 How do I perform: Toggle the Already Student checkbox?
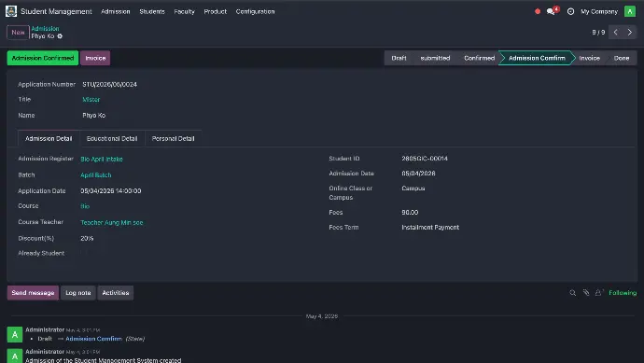83,253
